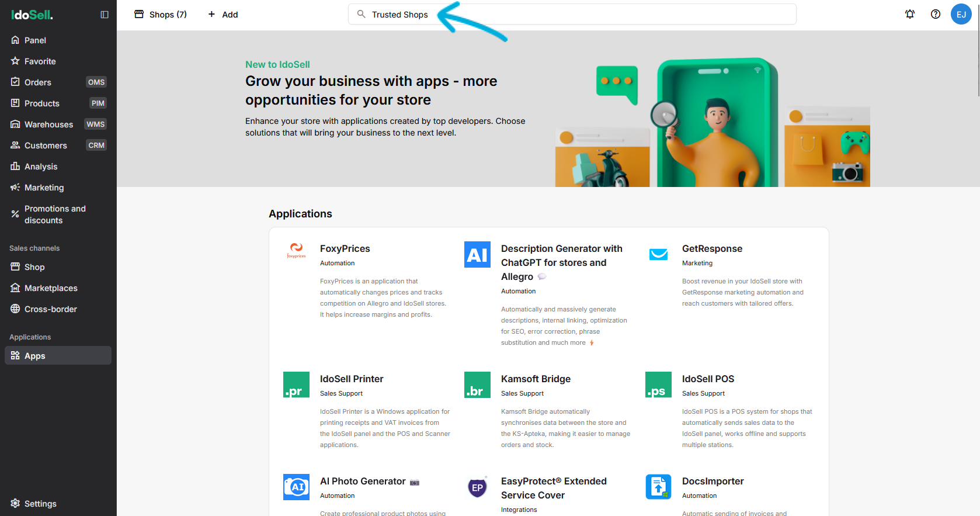Viewport: 980px width, 516px height.
Task: Click the 'Applications' heading
Action: [x=300, y=214]
